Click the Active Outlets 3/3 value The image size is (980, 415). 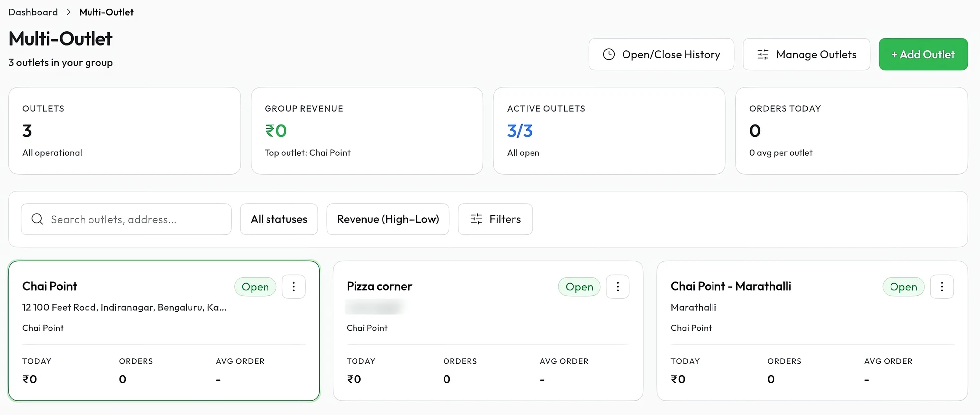coord(520,131)
